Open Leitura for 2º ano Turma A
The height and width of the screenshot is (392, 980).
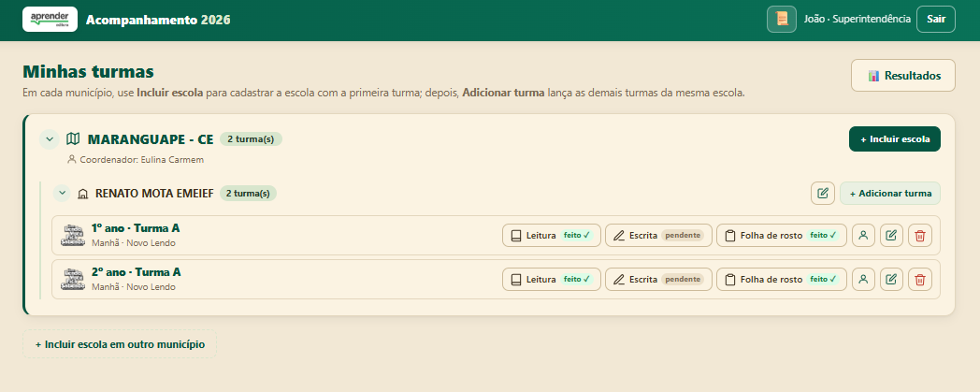pos(552,280)
